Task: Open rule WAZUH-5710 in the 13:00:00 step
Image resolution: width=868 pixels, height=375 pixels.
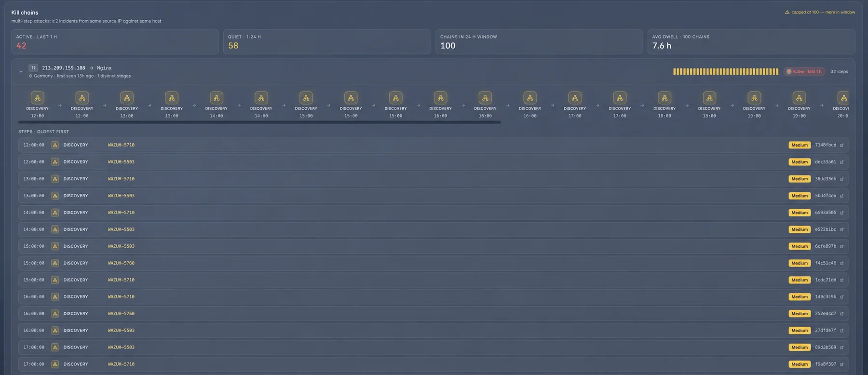Action: (121, 179)
